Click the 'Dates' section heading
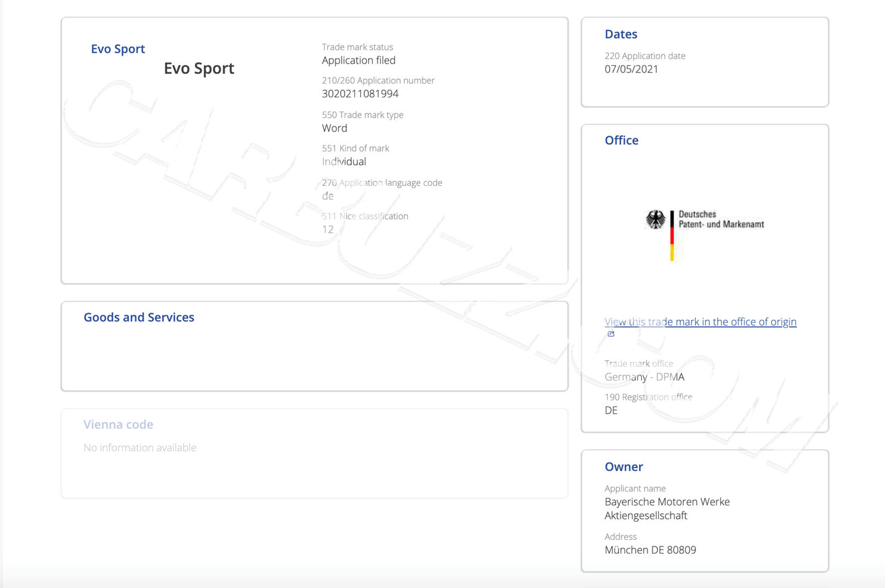885x588 pixels. coord(621,34)
